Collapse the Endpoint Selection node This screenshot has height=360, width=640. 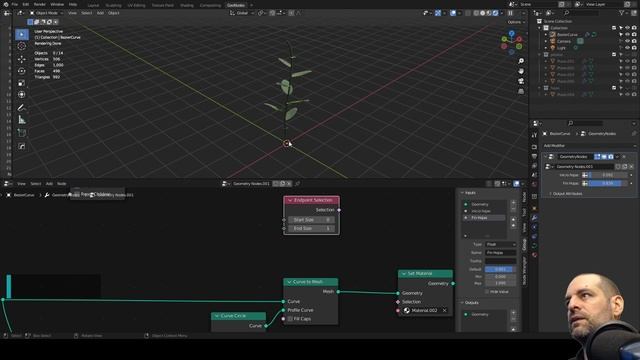point(290,200)
